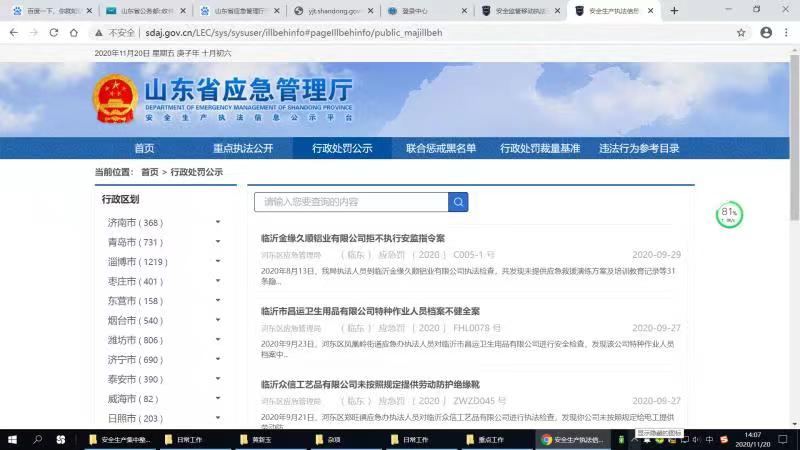Viewport: 800px width, 450px height.
Task: Expand 淄博市 (1219) dropdown arrow
Action: (218, 261)
